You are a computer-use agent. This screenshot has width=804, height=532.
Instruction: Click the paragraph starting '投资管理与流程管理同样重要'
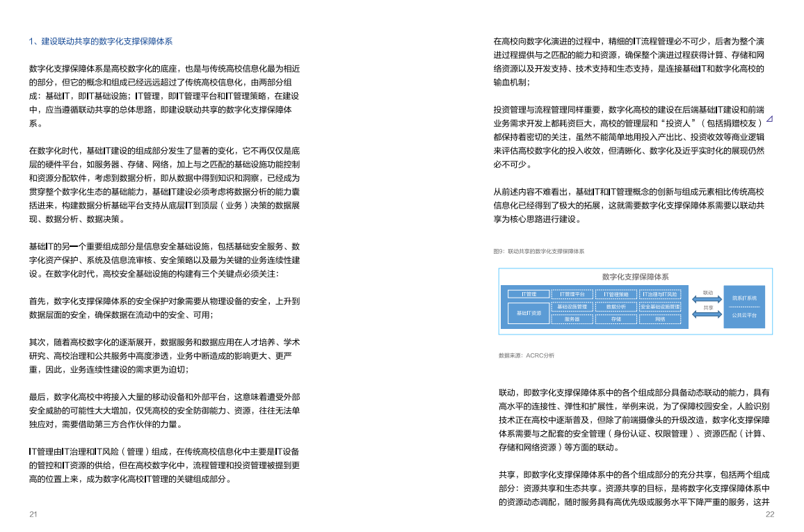(x=629, y=137)
